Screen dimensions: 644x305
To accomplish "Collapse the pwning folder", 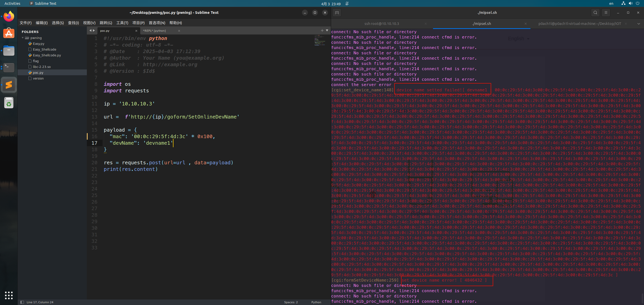I will 23,38.
